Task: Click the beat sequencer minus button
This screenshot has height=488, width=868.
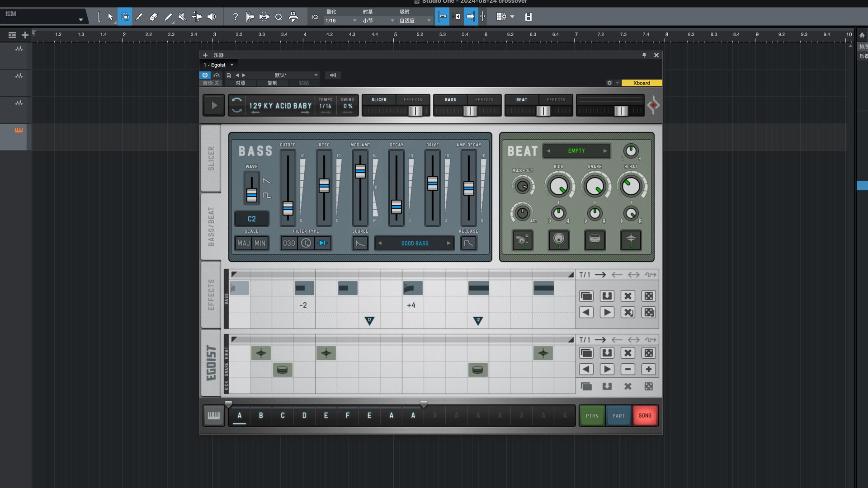Action: coord(627,369)
